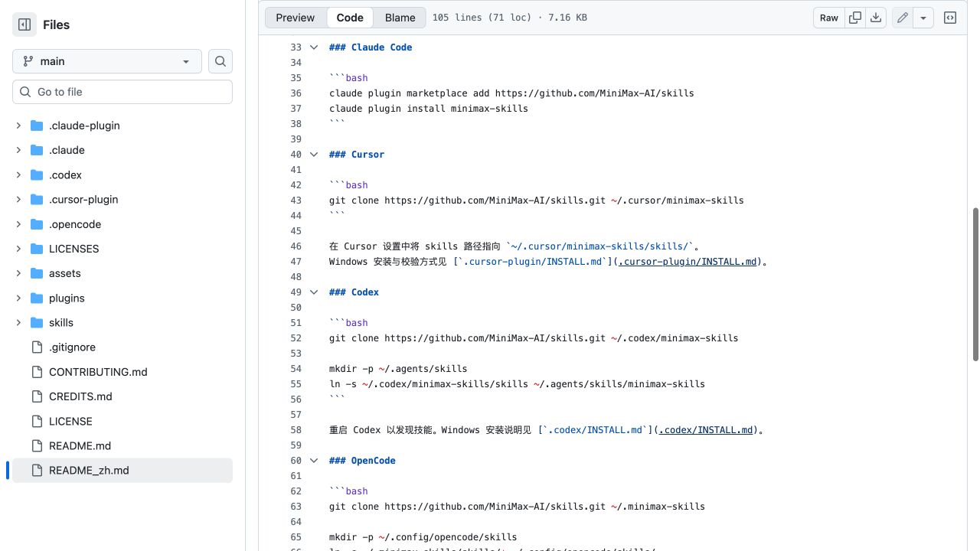Open CREDITS.md file
The height and width of the screenshot is (551, 980).
pos(80,396)
